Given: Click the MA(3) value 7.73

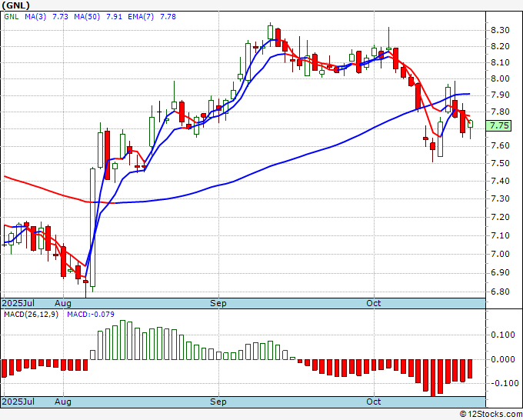Looking at the screenshot, I should [x=60, y=17].
